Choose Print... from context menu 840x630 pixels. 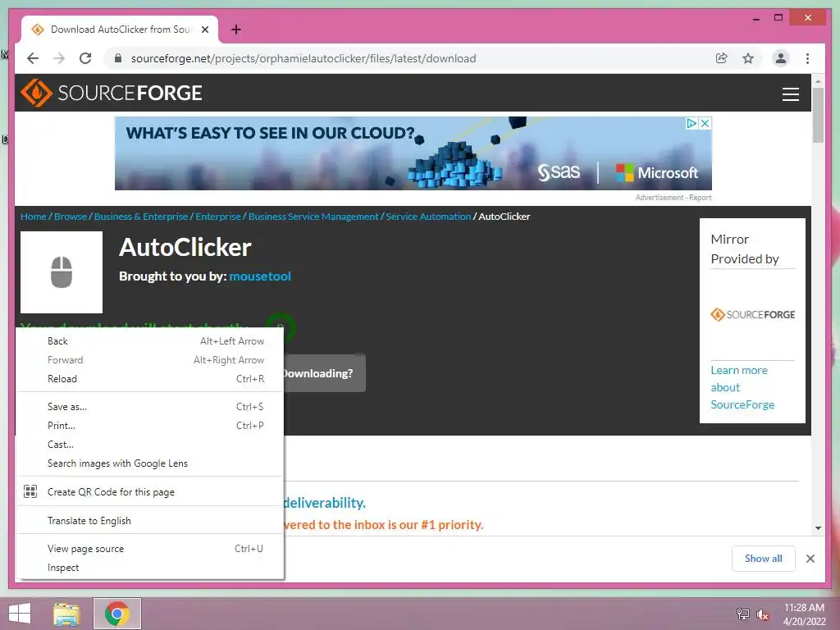150,426
